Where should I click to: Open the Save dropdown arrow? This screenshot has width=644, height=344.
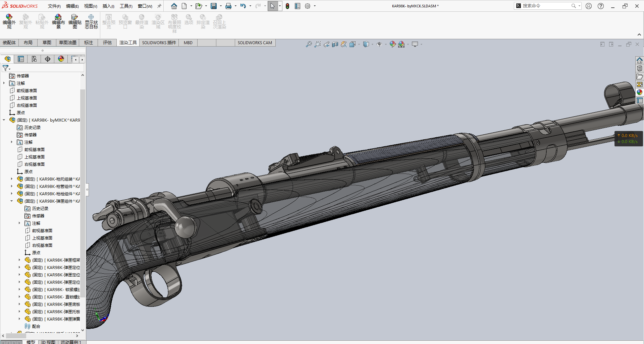click(x=221, y=6)
